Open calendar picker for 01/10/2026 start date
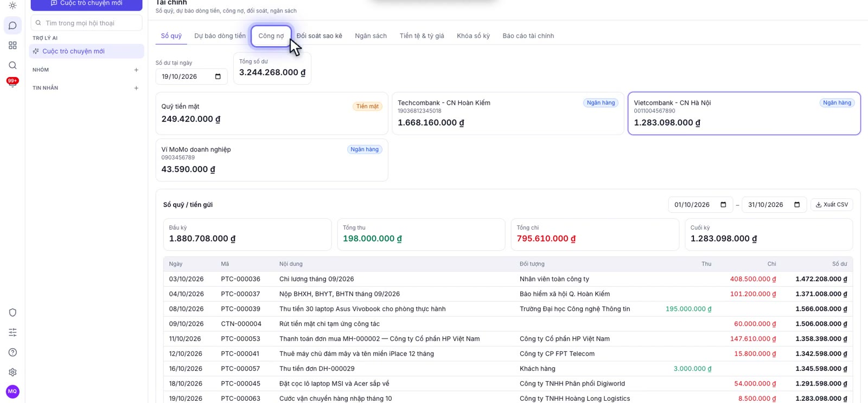This screenshot has width=868, height=403. [x=723, y=205]
